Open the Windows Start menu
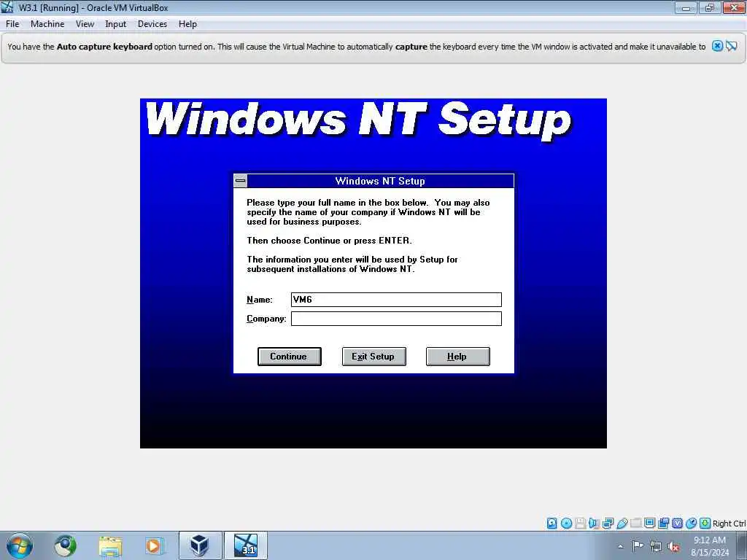The width and height of the screenshot is (747, 560). [x=20, y=545]
